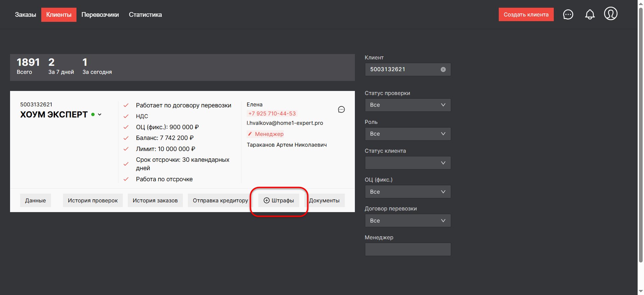Open the notifications bell
This screenshot has width=644, height=295.
[590, 14]
